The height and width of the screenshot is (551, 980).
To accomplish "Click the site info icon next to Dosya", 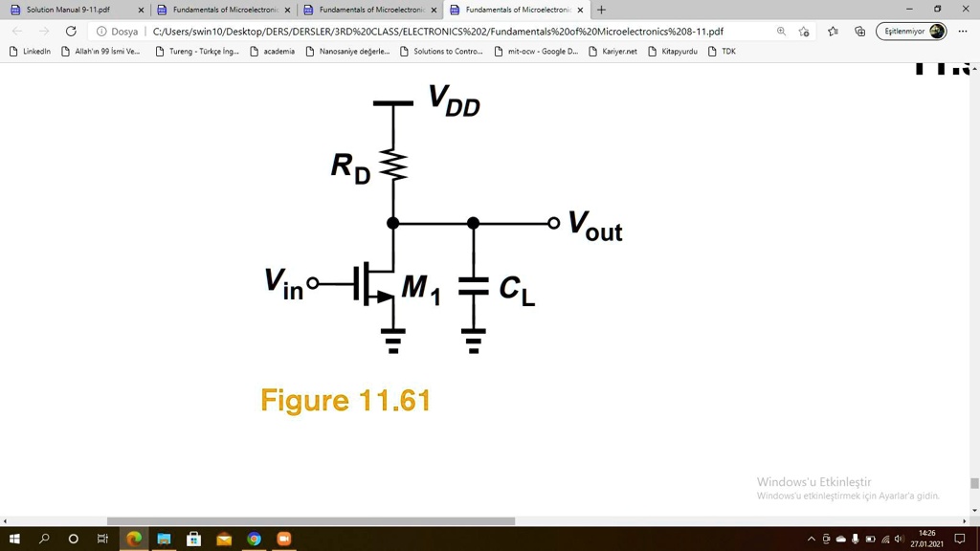I will point(101,32).
